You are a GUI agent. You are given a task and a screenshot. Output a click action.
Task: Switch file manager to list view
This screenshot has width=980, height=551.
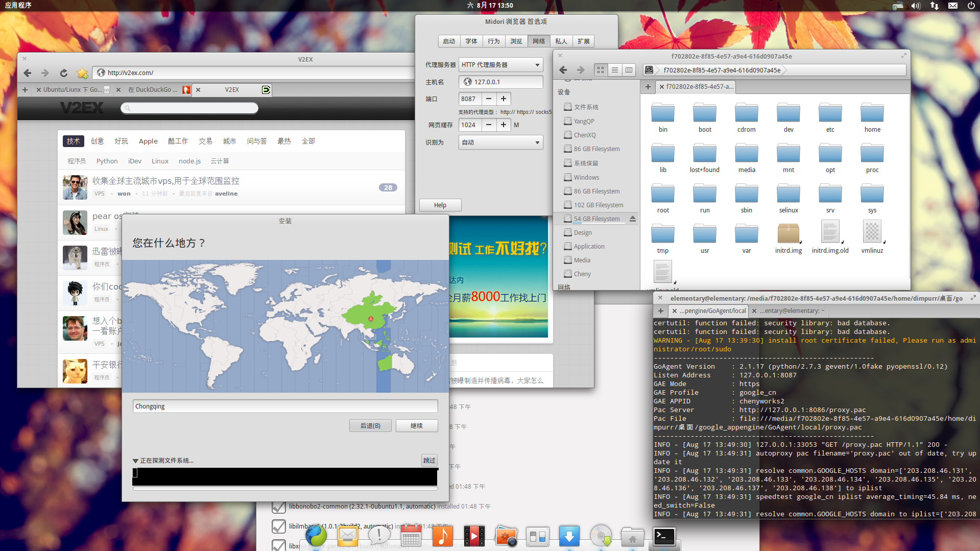pyautogui.click(x=615, y=70)
